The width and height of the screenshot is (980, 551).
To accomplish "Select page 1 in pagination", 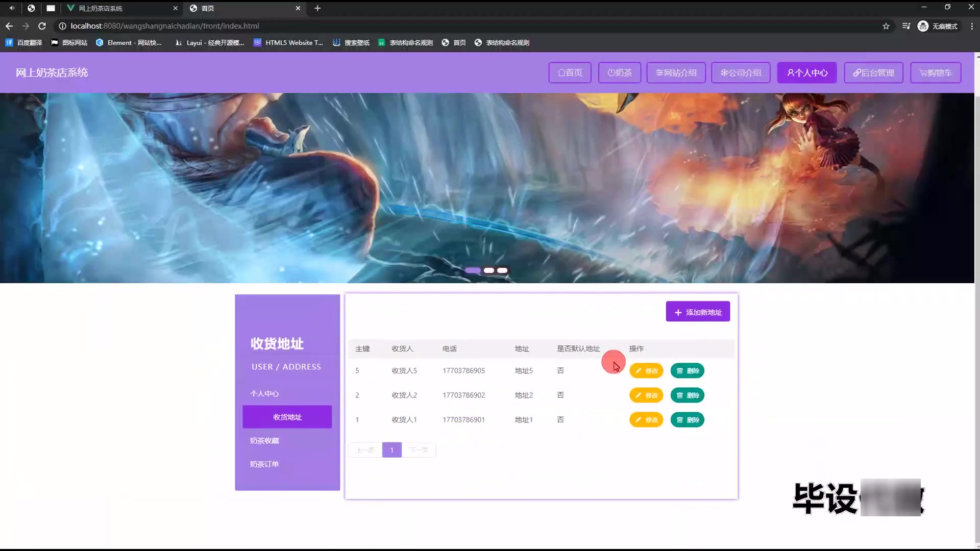I will [x=392, y=450].
